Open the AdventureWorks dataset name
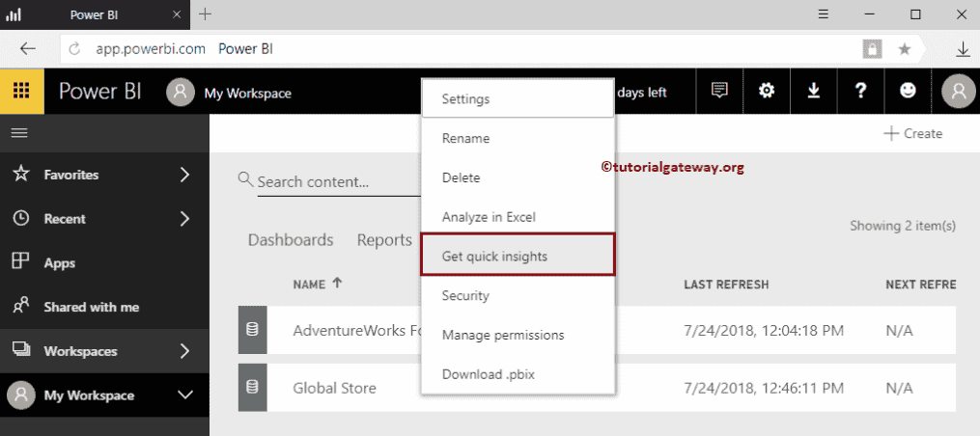 (357, 330)
